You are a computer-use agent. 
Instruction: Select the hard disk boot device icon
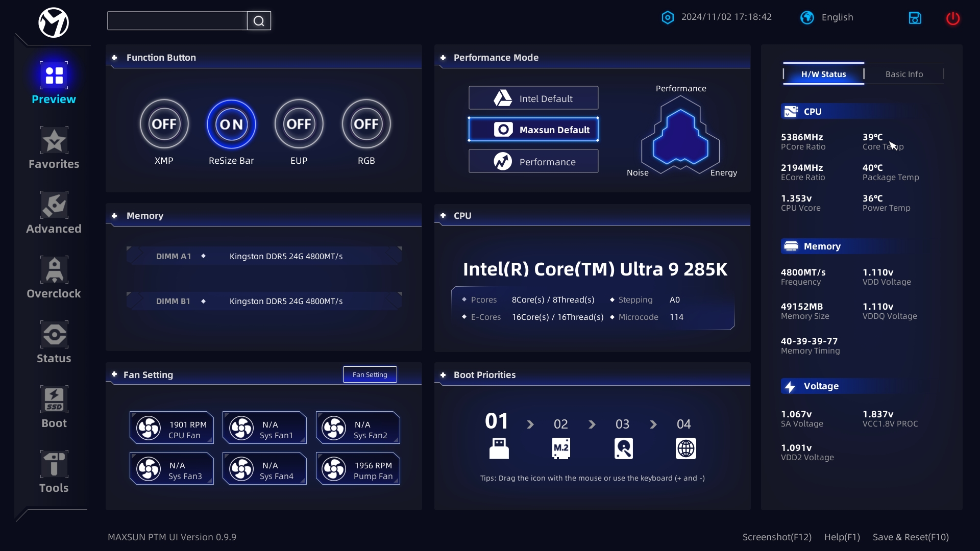click(624, 448)
